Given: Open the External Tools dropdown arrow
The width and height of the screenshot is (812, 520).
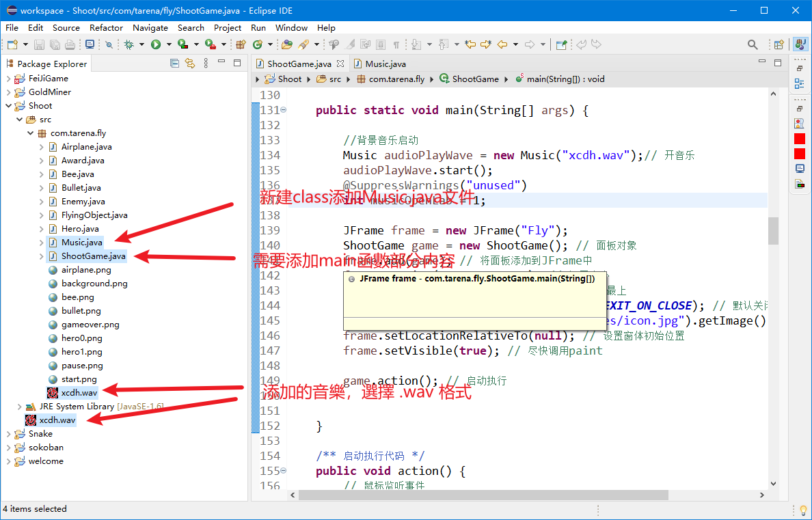Looking at the screenshot, I should tap(224, 44).
